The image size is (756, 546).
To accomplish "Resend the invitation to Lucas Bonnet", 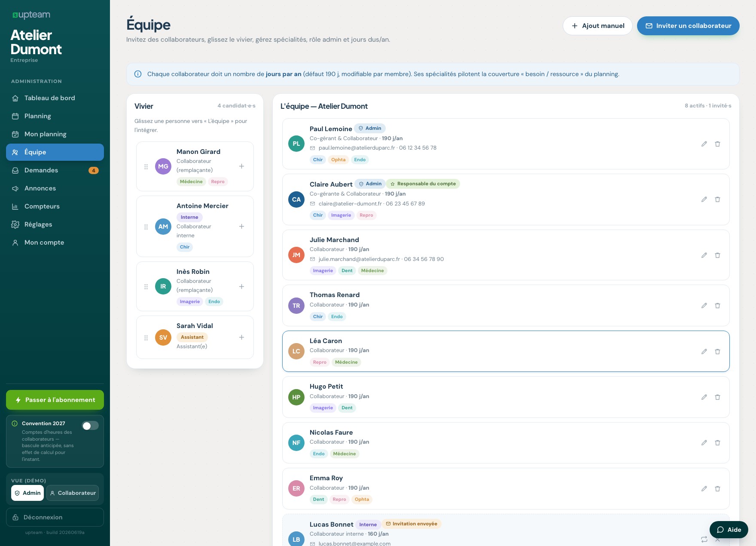I will (704, 539).
